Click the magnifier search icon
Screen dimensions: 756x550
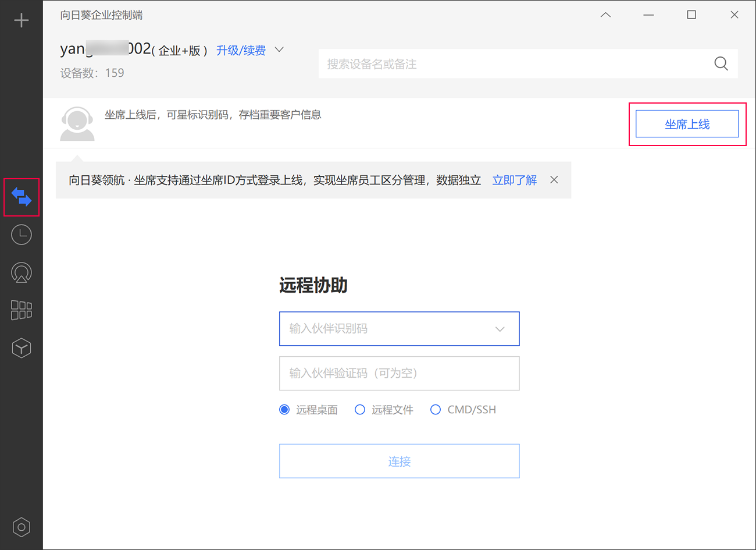(x=721, y=64)
